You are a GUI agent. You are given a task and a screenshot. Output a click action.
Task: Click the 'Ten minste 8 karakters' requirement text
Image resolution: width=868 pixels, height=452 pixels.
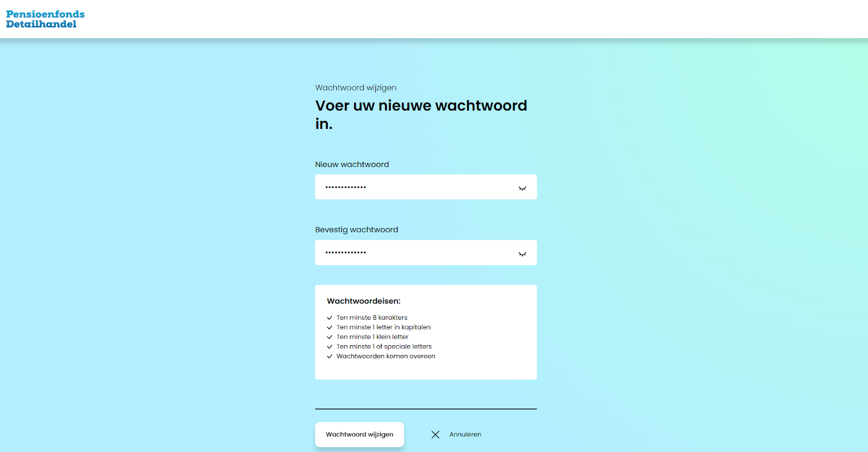pyautogui.click(x=372, y=318)
